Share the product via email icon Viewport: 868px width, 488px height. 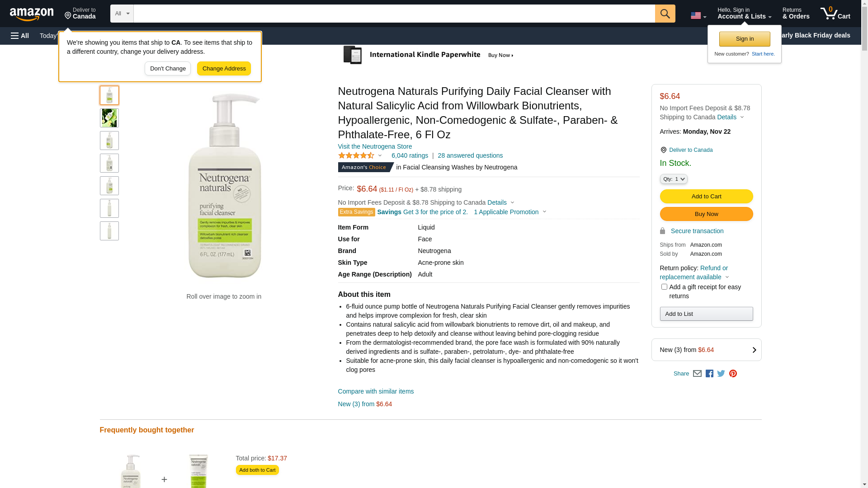(697, 374)
